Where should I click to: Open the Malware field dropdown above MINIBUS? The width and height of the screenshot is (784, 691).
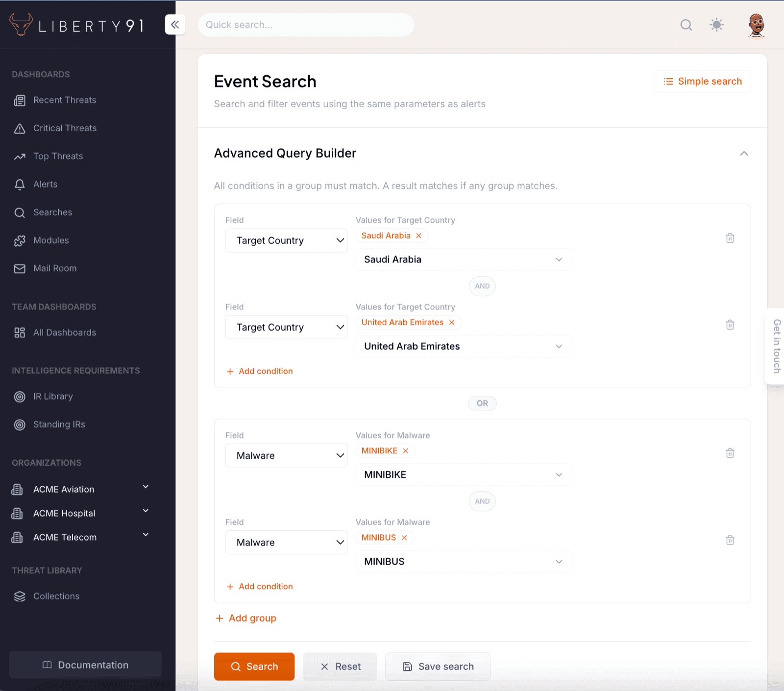click(x=286, y=542)
